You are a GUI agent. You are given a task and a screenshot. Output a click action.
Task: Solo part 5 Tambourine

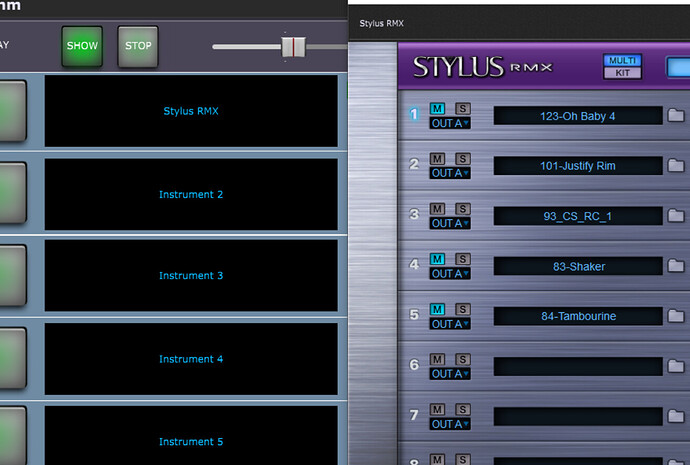pos(462,309)
